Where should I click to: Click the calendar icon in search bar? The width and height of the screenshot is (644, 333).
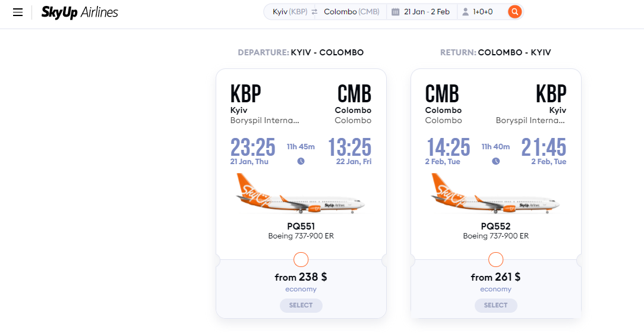tap(395, 12)
